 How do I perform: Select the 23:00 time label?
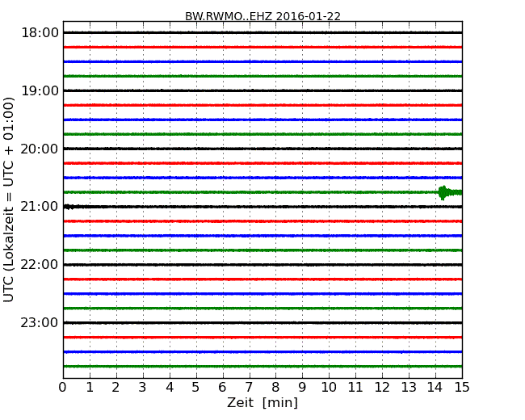40,323
